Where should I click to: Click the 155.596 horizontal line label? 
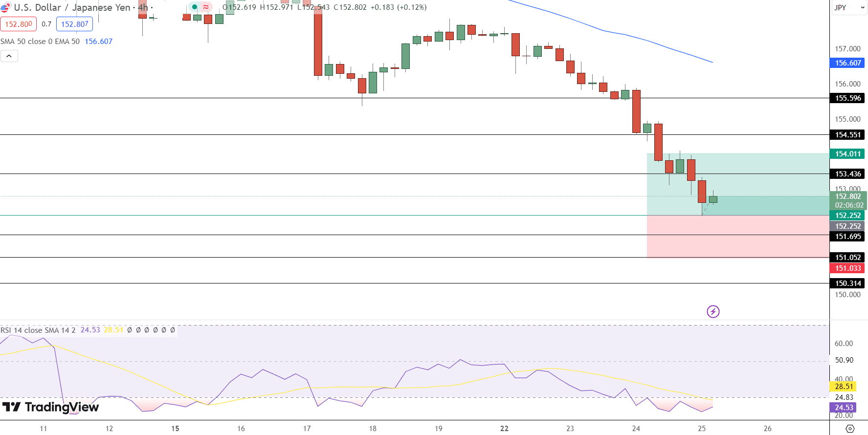(847, 98)
